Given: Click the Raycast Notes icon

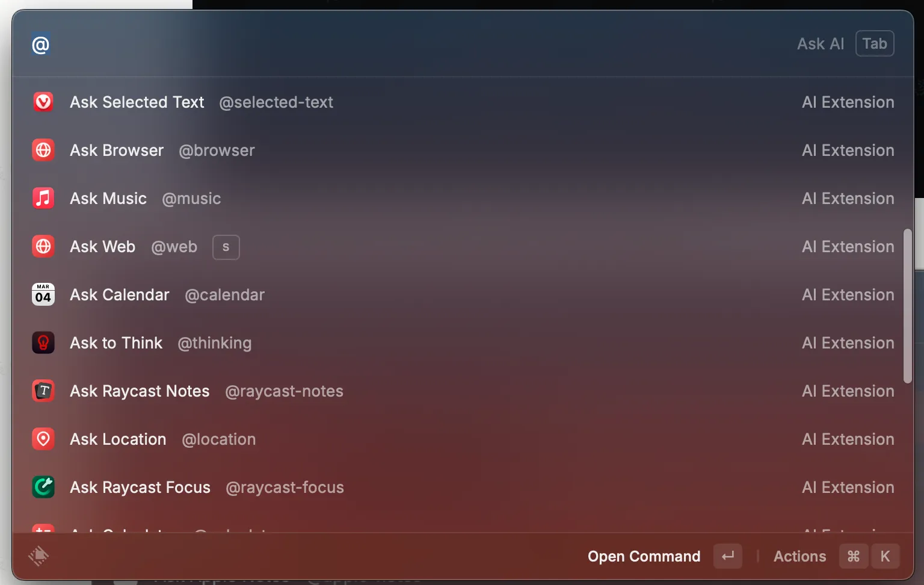Looking at the screenshot, I should [x=43, y=391].
